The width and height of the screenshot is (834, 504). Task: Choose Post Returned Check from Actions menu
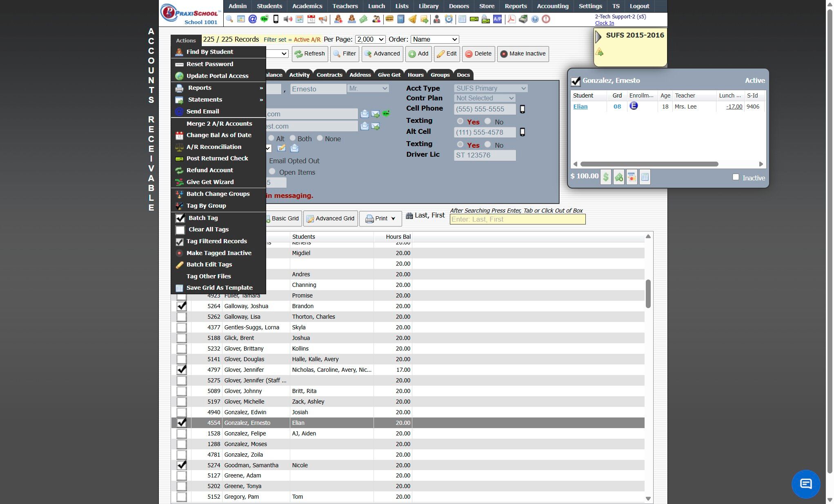[x=217, y=158]
